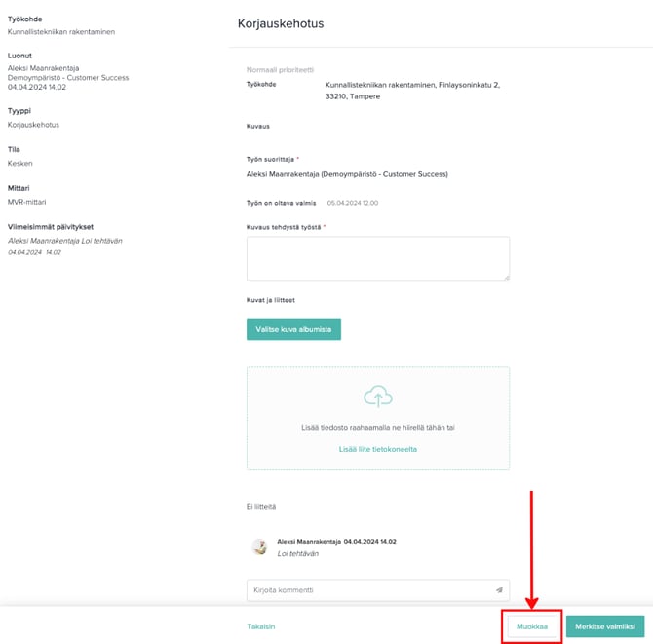
Task: Click latest update entry under Viimeisimmät päivitykset
Action: click(65, 240)
